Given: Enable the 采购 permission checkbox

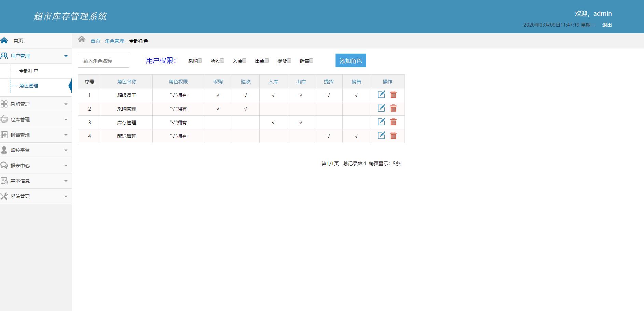Looking at the screenshot, I should pos(200,60).
